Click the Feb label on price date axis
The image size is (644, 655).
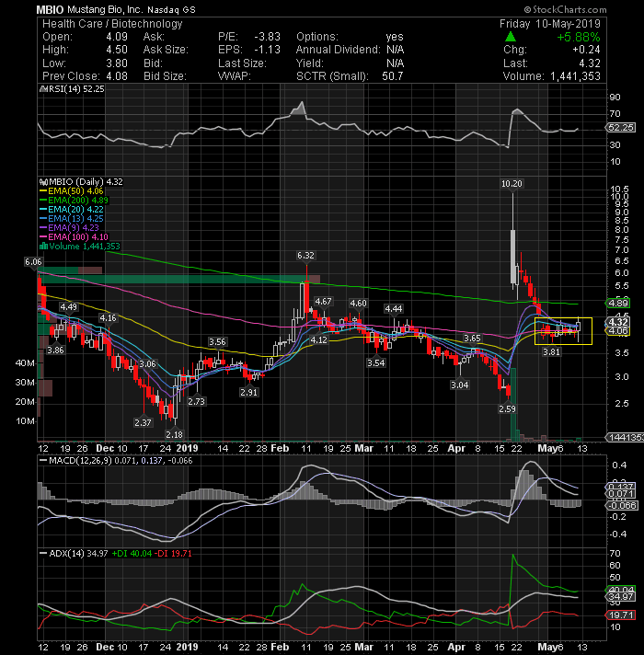(x=280, y=448)
